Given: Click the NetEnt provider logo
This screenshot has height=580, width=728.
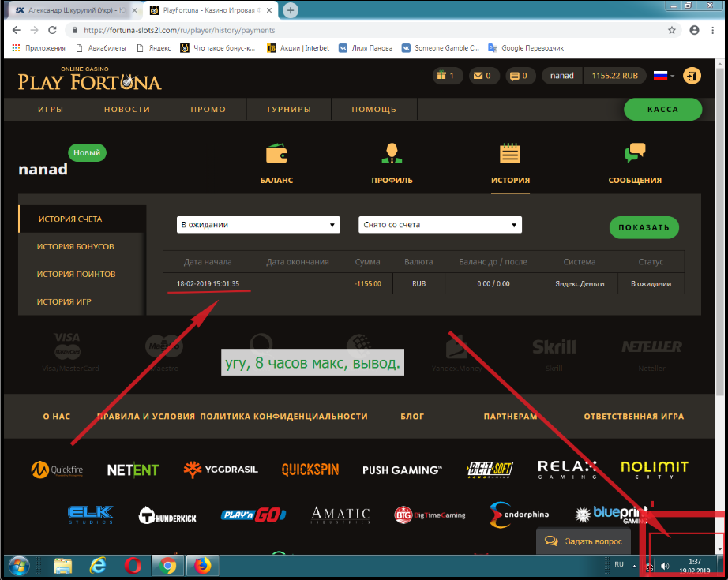Looking at the screenshot, I should 133,470.
